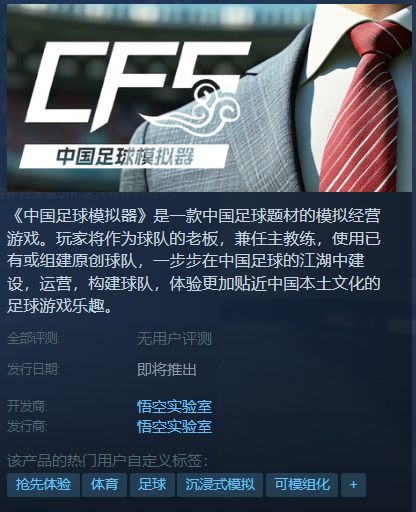Click the 无用户评测 review summary text
416x512 pixels.
[x=174, y=339]
